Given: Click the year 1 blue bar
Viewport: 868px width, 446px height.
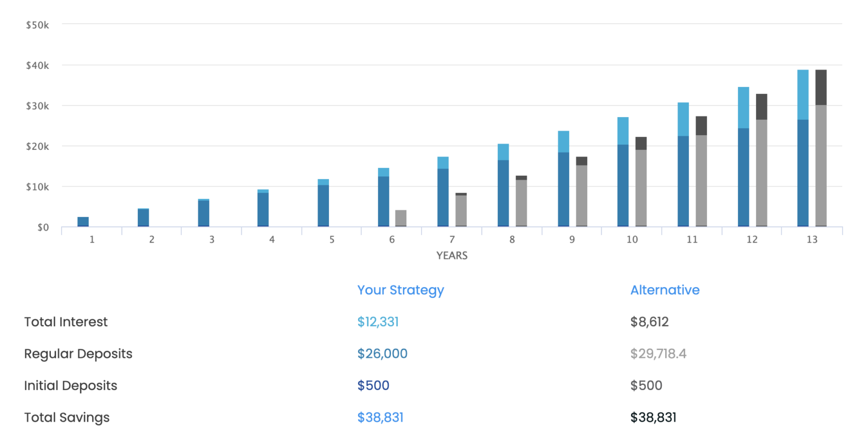Looking at the screenshot, I should click(83, 222).
